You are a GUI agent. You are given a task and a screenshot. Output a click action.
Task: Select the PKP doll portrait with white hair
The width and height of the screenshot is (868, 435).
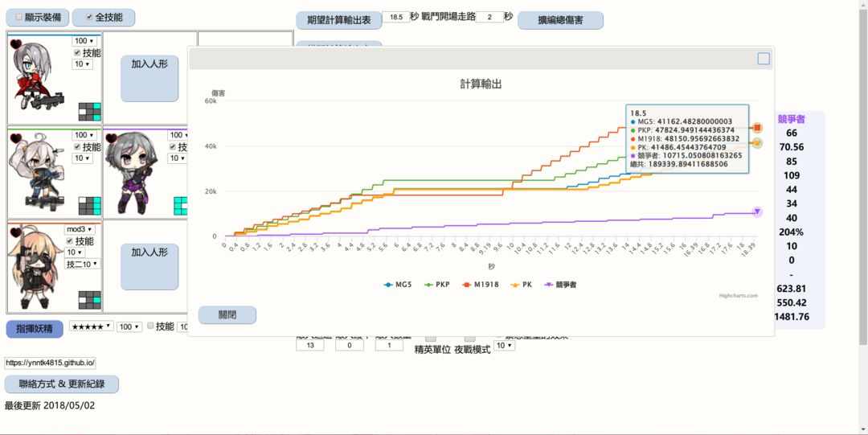(38, 173)
